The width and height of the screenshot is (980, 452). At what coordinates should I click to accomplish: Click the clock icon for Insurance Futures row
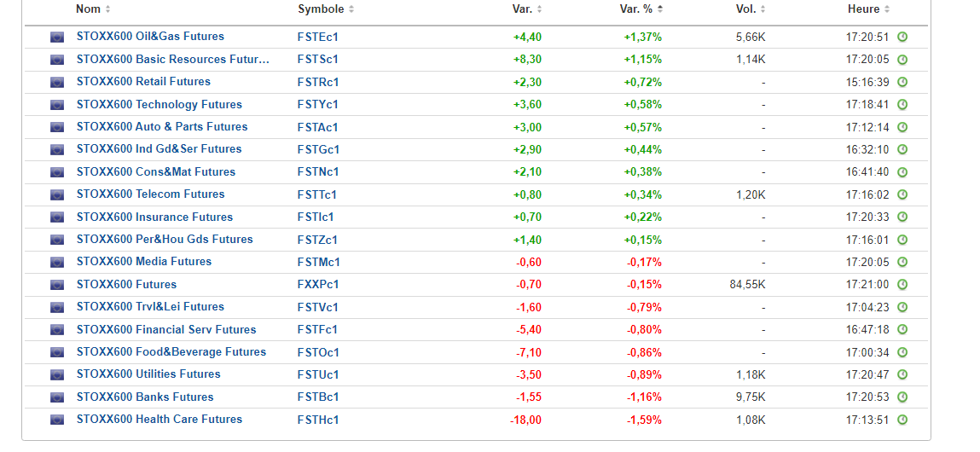[902, 217]
